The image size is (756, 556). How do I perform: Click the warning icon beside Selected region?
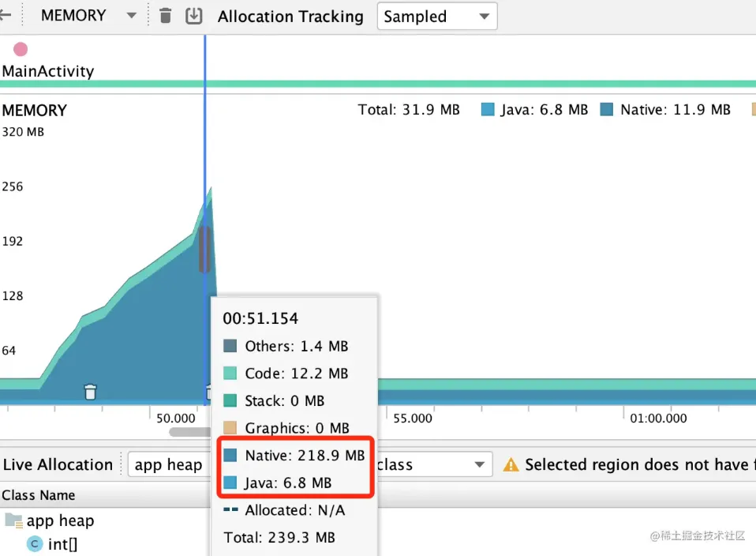point(511,464)
